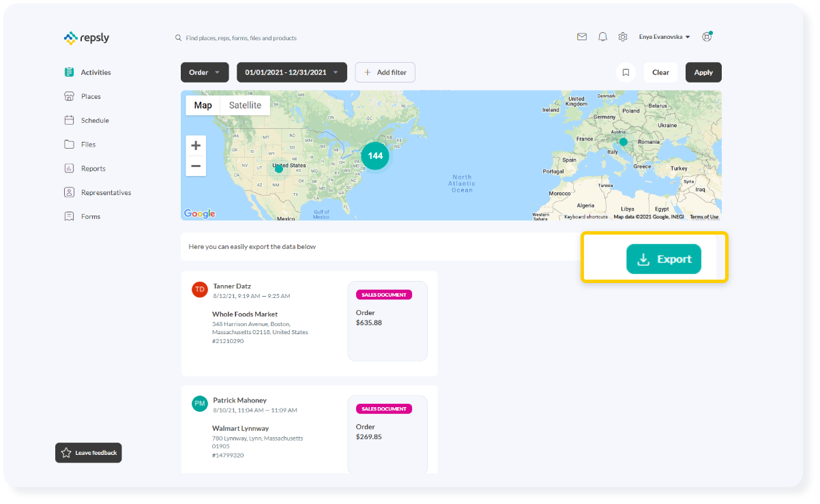Click the PM avatar for Patrick Mahoney

coord(200,403)
